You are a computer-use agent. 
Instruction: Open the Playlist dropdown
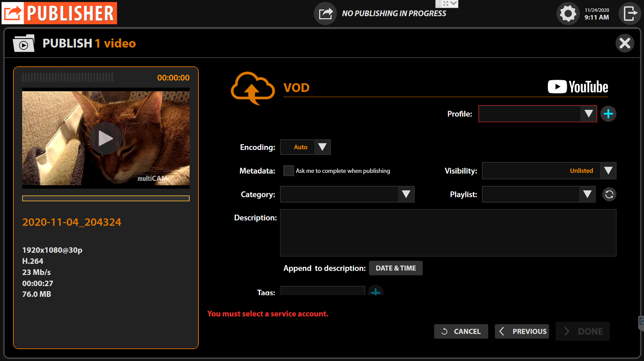coord(538,194)
